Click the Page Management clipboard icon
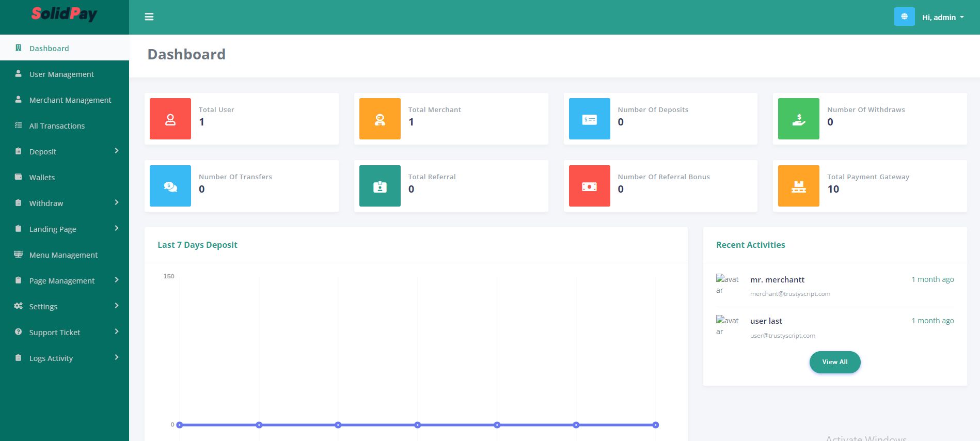This screenshot has width=980, height=441. click(x=19, y=280)
